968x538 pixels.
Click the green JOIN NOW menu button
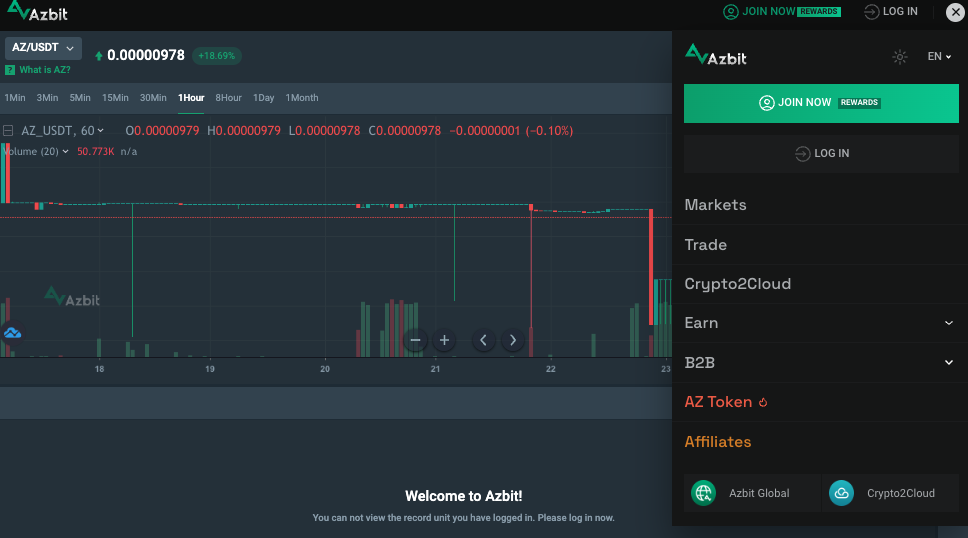coord(821,103)
